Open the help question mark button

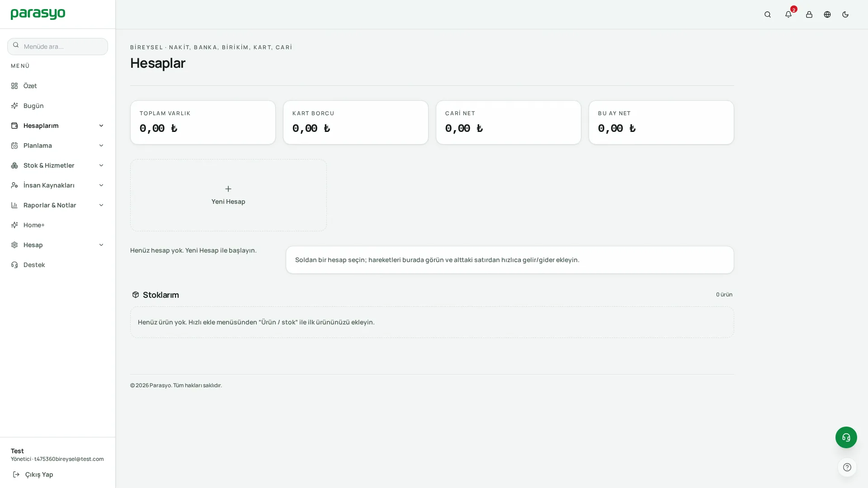(x=847, y=467)
